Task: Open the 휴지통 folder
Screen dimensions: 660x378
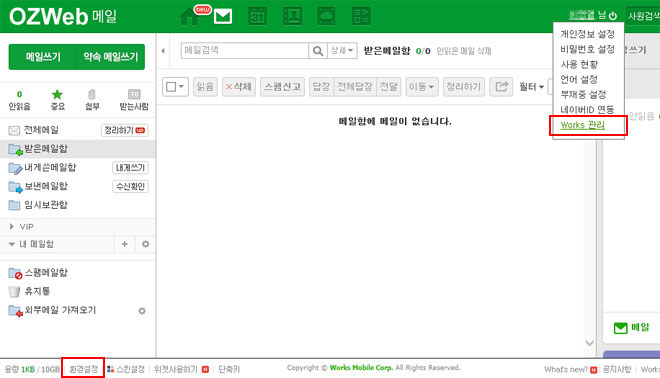Action: pyautogui.click(x=37, y=291)
